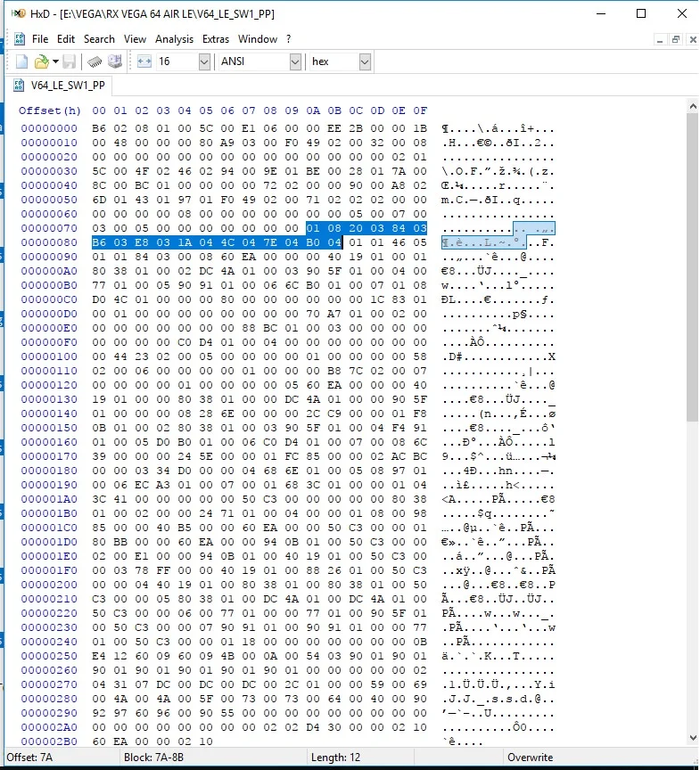Image resolution: width=700 pixels, height=770 pixels.
Task: Click the document icon left of File menu
Action: (x=20, y=39)
